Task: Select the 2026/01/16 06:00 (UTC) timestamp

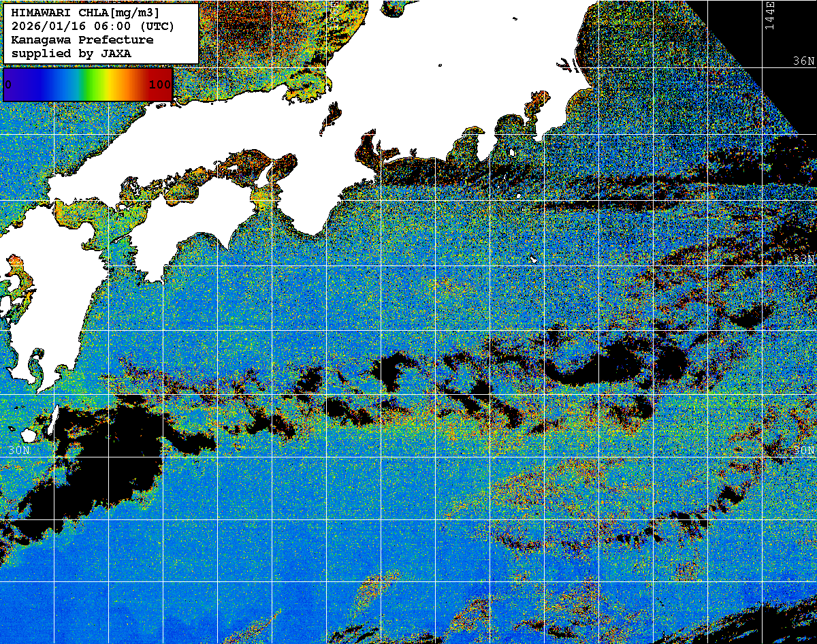Action: point(93,27)
